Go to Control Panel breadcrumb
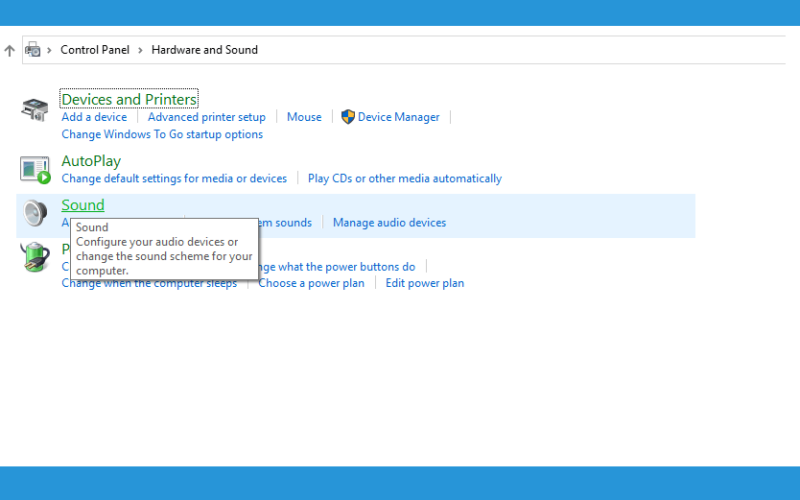The image size is (800, 500). pyautogui.click(x=95, y=49)
